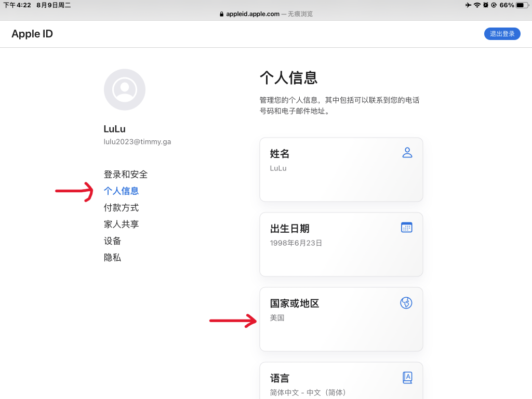Tap the Wi-Fi icon in the status bar

[477, 5]
